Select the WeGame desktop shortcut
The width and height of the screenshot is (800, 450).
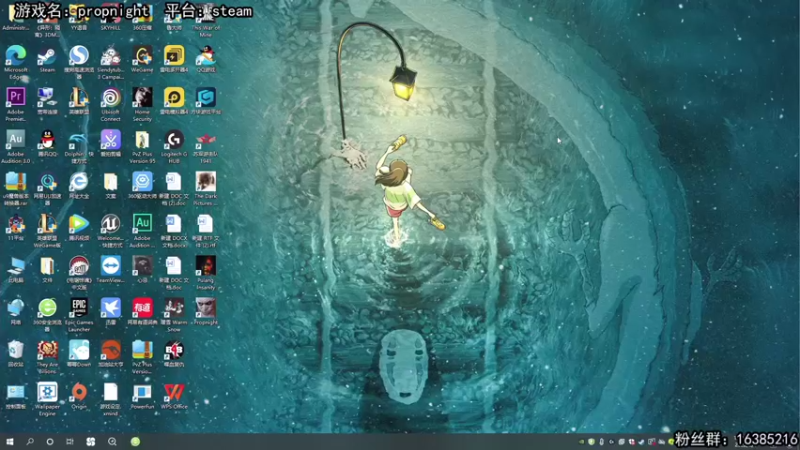click(142, 56)
